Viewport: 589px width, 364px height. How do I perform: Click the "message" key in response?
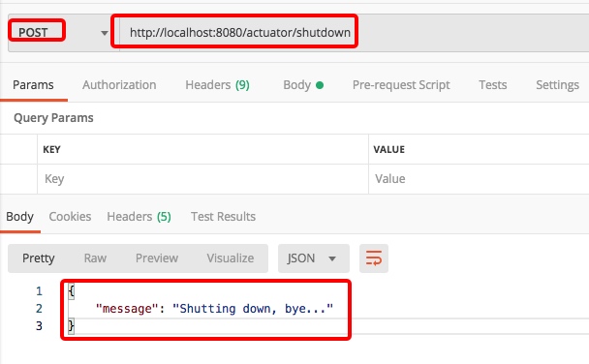127,309
